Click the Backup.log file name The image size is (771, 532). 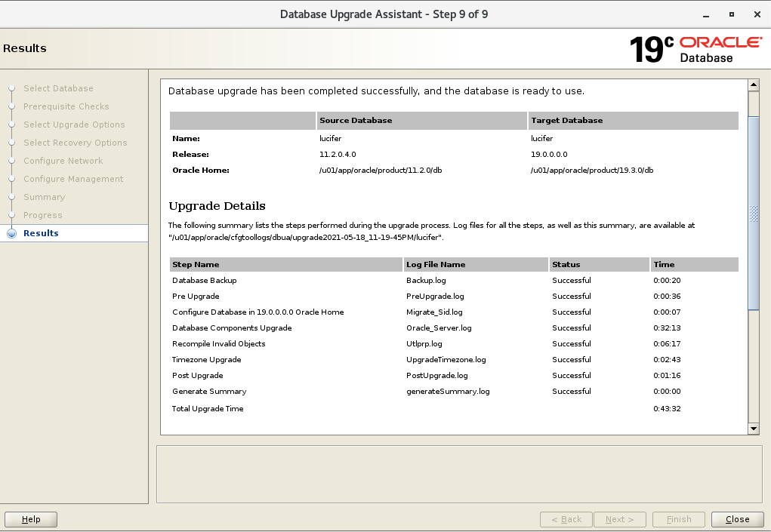[426, 281]
